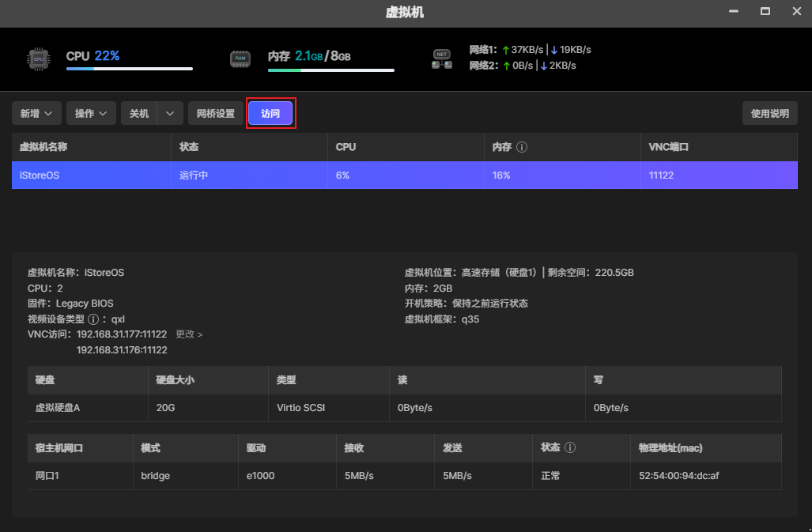Minimize the 虚拟机 window
The width and height of the screenshot is (812, 532).
(x=734, y=11)
